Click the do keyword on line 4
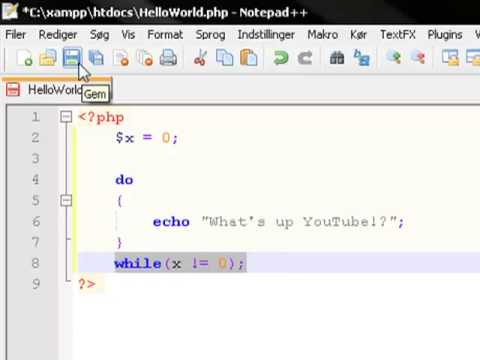480x360 pixels. tap(124, 180)
